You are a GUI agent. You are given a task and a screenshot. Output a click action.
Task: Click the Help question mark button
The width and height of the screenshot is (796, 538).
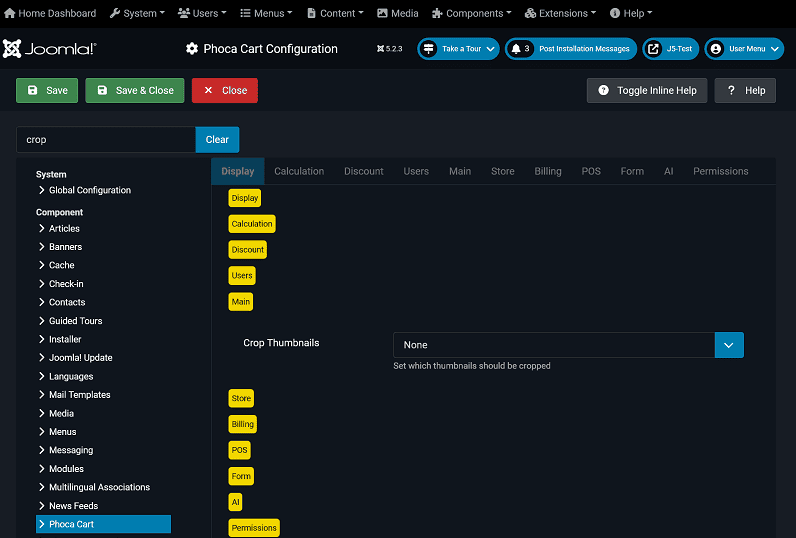tap(745, 90)
